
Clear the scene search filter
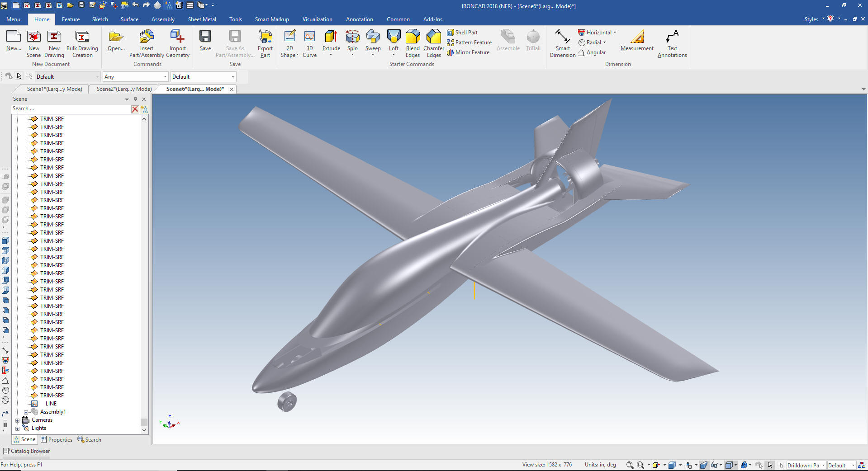135,109
